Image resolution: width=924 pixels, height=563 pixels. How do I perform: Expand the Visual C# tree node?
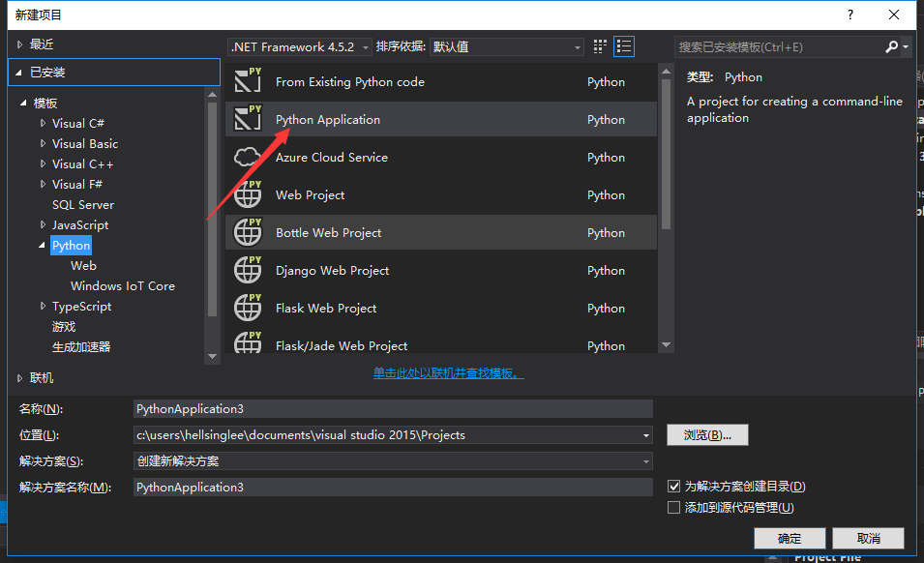(43, 123)
